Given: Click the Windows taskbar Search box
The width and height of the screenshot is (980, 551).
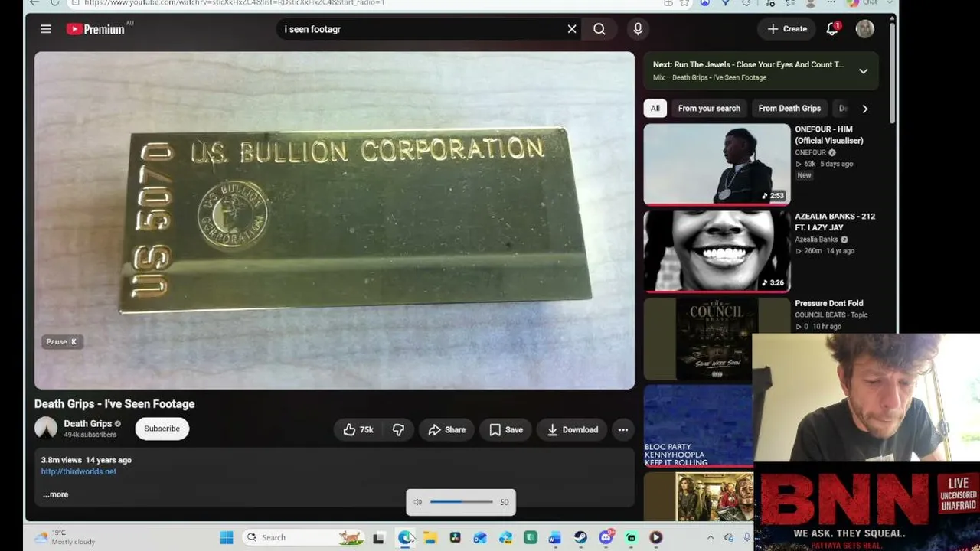Looking at the screenshot, I should point(302,537).
